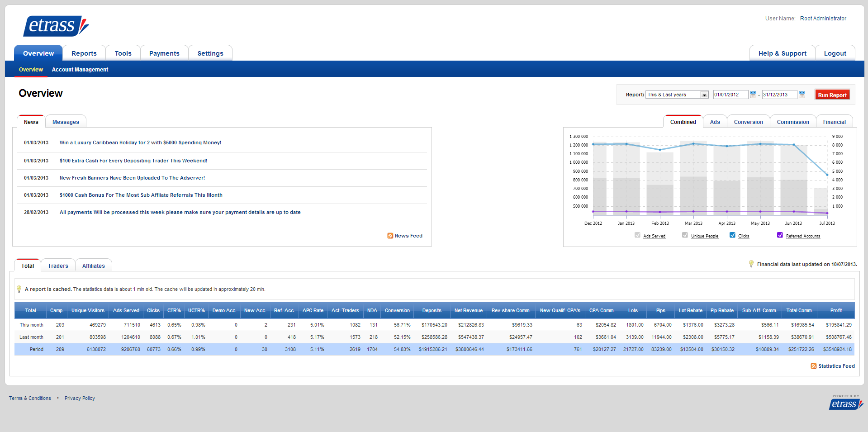Click the start date field 01/01/2012

click(x=730, y=95)
